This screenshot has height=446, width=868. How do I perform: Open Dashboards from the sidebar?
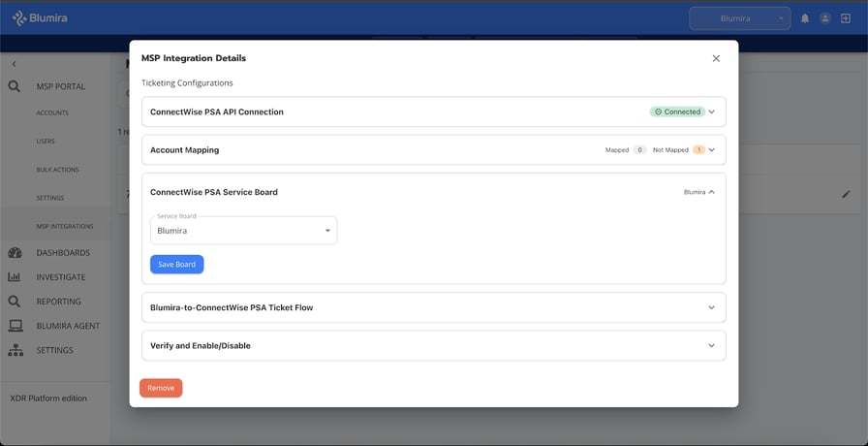click(x=63, y=253)
